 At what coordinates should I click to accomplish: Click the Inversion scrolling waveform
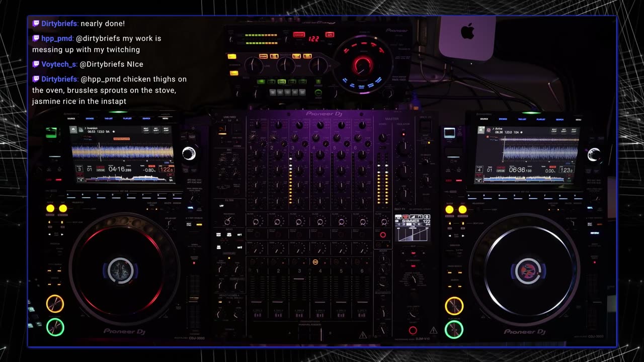click(122, 151)
